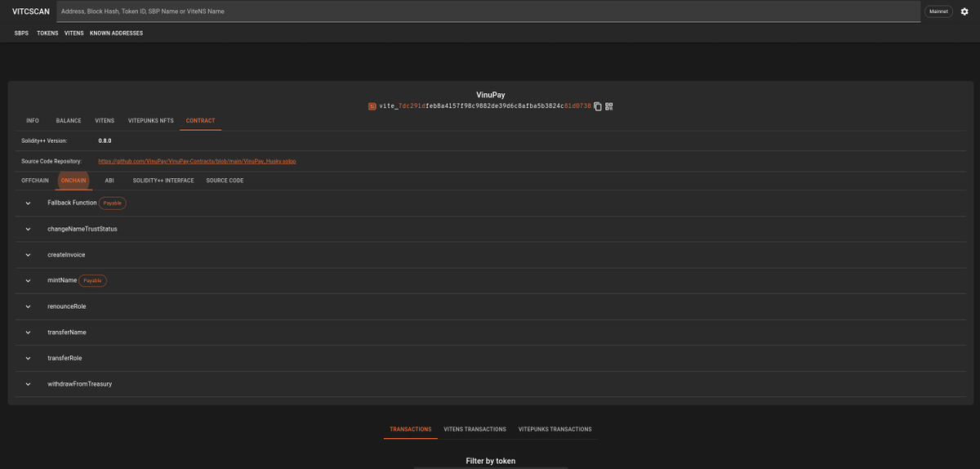Screen dimensions: 980x469
Task: Open the VITEPUNKS NFTS tab
Action: click(x=151, y=121)
